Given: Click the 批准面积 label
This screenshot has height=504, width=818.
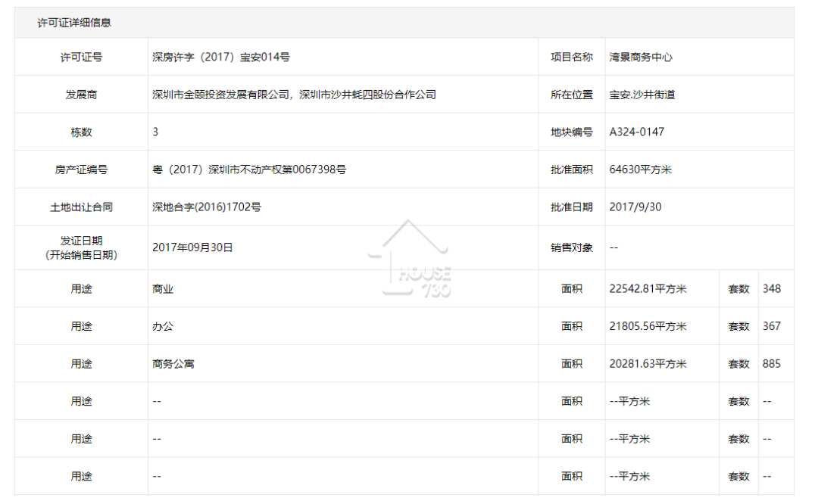Looking at the screenshot, I should 572,170.
